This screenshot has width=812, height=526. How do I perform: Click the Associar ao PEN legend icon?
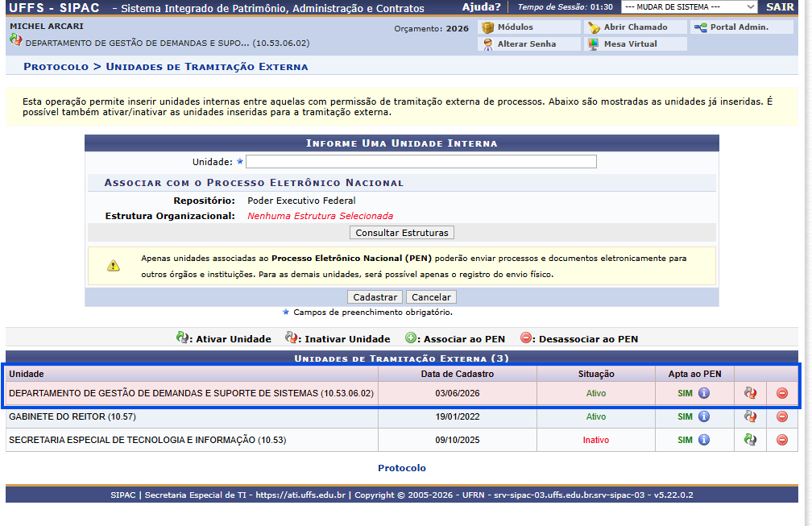[x=410, y=338]
